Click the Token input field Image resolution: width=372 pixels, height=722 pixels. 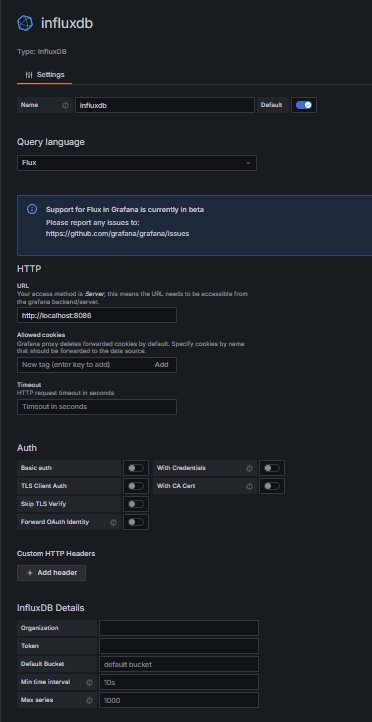pos(179,646)
